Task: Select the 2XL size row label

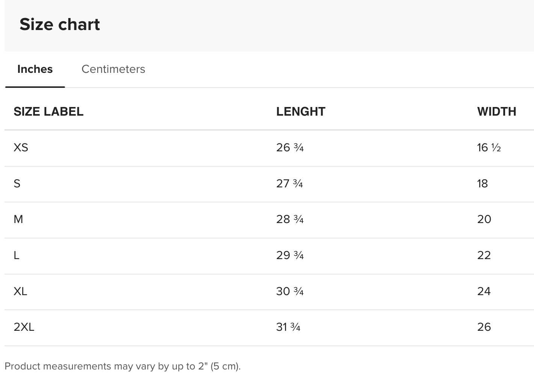Action: coord(24,327)
